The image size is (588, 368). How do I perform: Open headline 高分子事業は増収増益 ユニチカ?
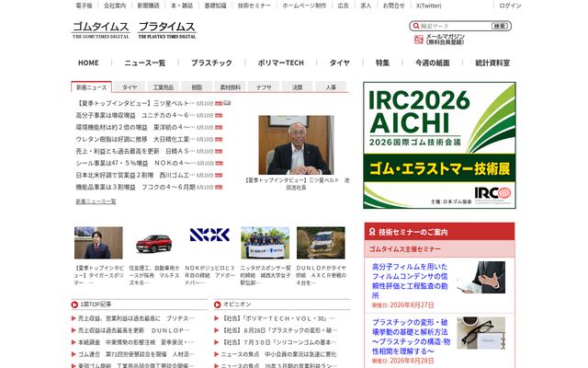coord(135,115)
